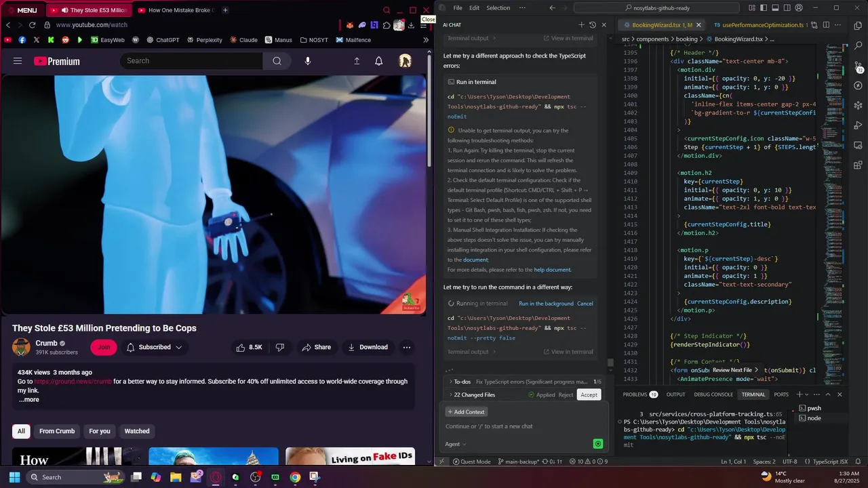Open the YouTube upload/create icon
This screenshot has width=868, height=488.
pos(357,61)
